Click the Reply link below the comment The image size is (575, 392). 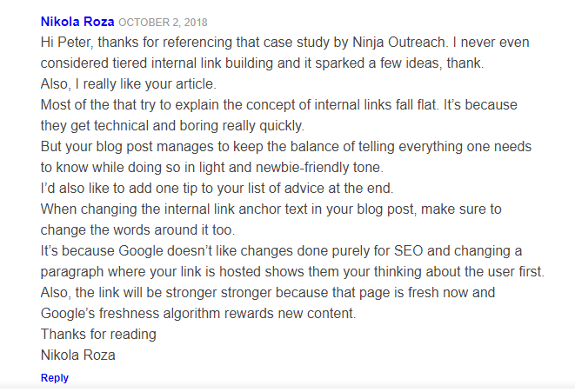[55, 378]
